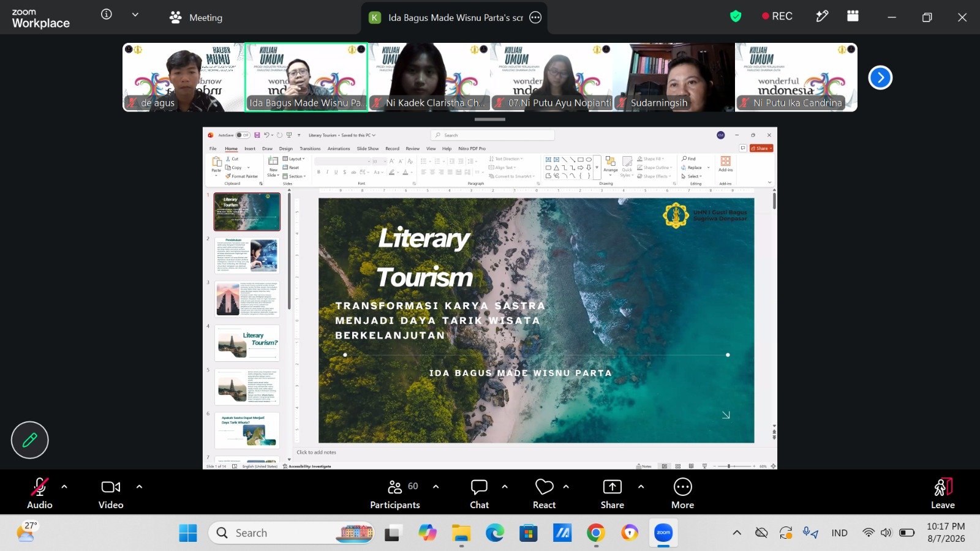Expand participants options caret

click(435, 487)
